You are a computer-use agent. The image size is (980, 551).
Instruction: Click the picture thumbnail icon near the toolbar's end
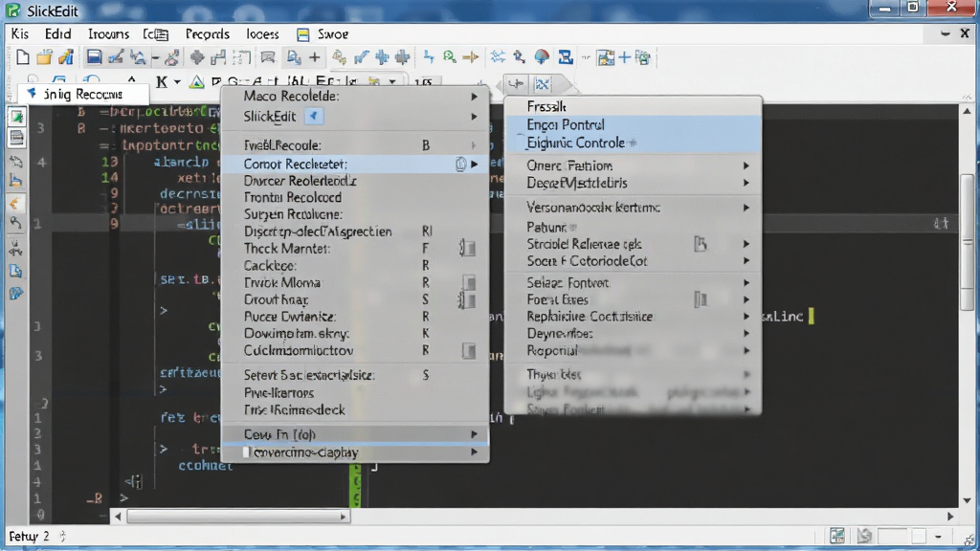point(606,58)
